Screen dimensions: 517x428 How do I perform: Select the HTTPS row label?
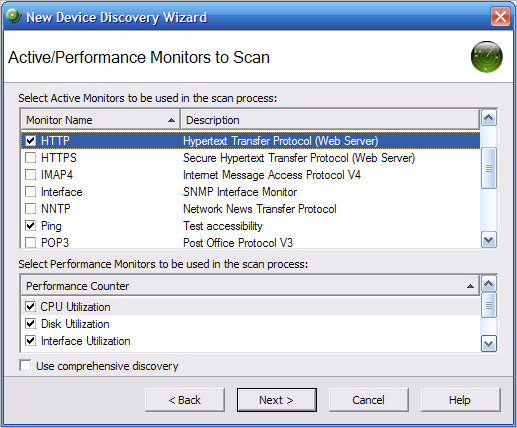[59, 158]
